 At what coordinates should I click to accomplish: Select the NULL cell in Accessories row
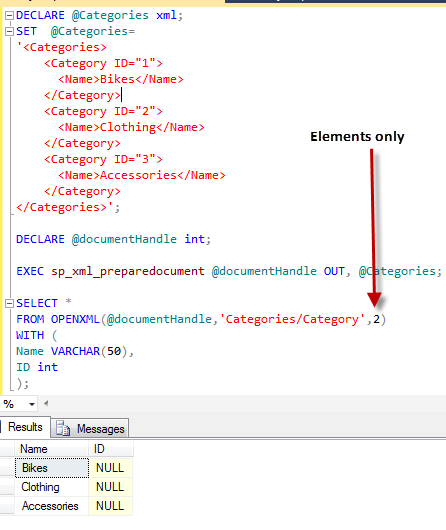(111, 506)
